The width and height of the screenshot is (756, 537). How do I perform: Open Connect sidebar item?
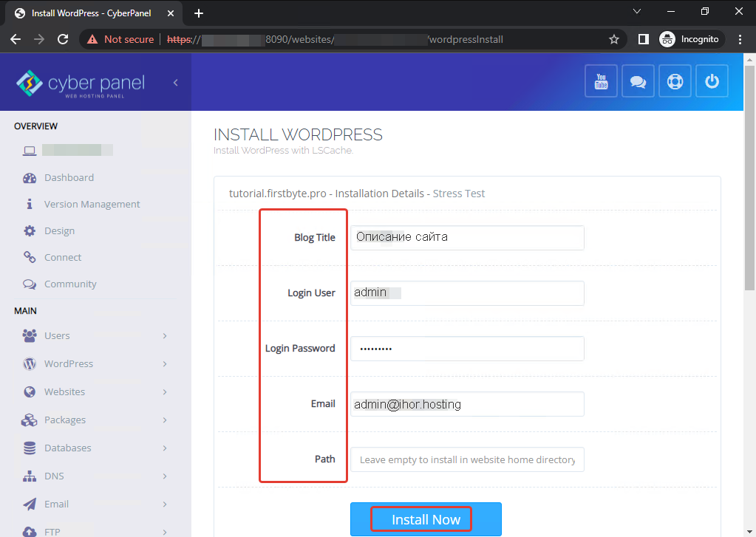[x=63, y=257]
